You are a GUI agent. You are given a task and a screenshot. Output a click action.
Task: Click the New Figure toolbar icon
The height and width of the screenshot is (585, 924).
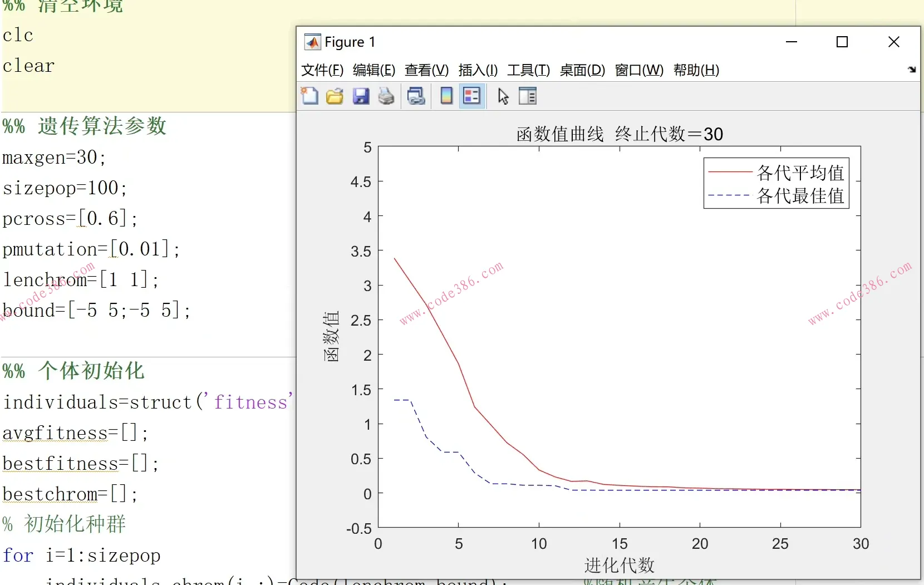tap(309, 96)
